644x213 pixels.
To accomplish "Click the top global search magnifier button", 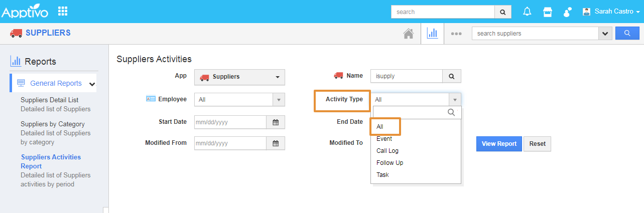I will coord(503,12).
